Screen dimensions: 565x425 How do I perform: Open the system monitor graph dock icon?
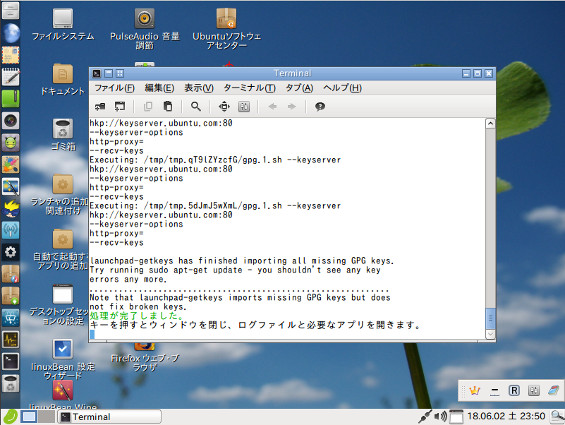coord(10,340)
